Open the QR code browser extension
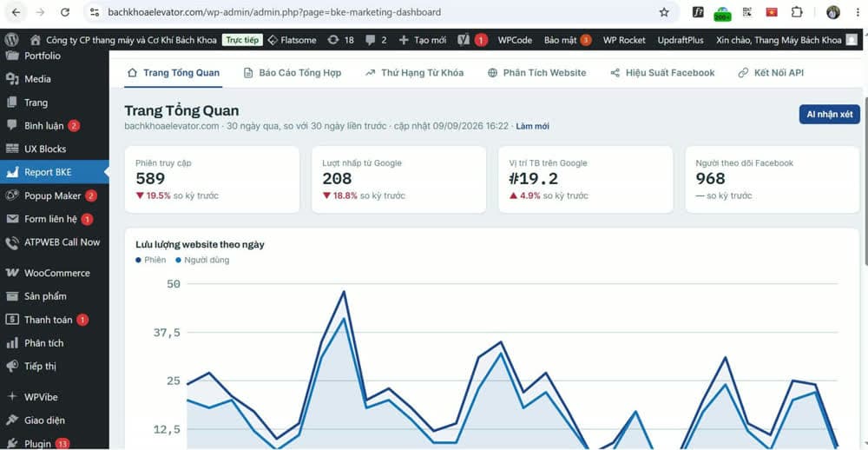868x450 pixels. pos(747,12)
